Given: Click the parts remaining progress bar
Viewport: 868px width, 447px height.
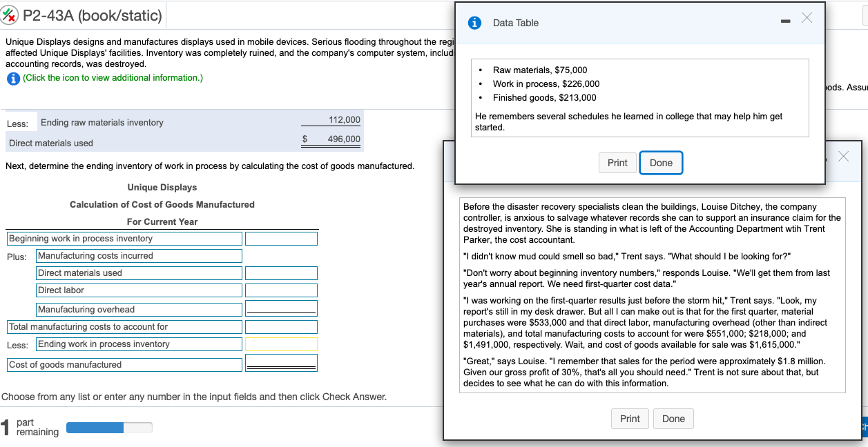Looking at the screenshot, I should coord(109,428).
